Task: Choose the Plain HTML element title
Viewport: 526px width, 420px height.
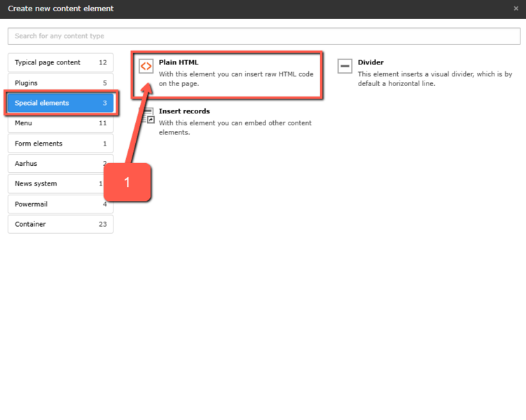Action: [x=179, y=62]
